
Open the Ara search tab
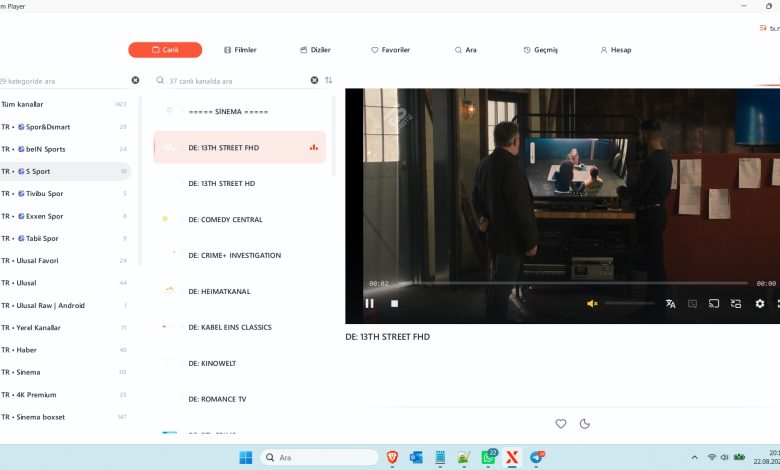(x=466, y=50)
